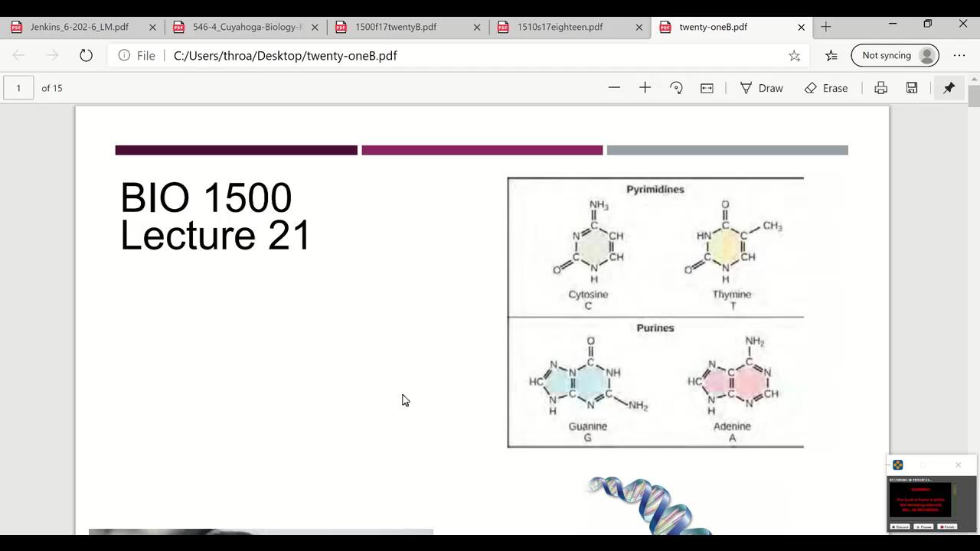Toggle fit-to-width page view
This screenshot has height=551, width=980.
tap(706, 88)
